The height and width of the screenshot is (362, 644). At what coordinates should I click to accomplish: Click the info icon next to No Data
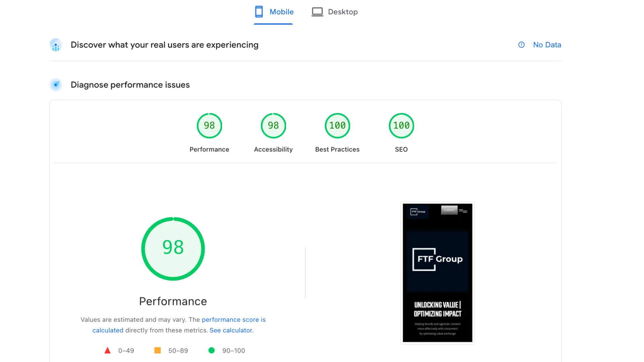[521, 45]
